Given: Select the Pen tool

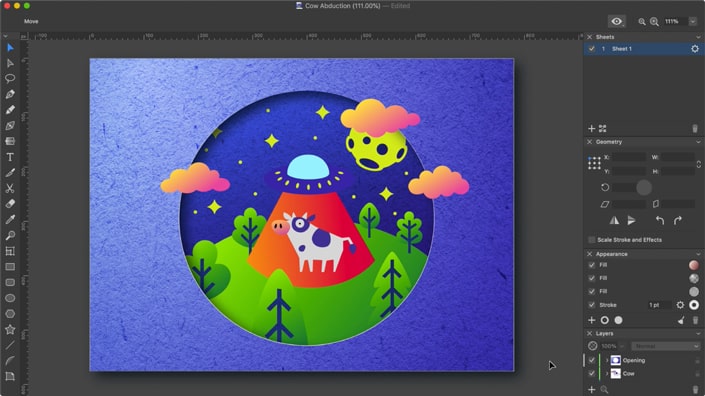Looking at the screenshot, I should click(x=10, y=94).
